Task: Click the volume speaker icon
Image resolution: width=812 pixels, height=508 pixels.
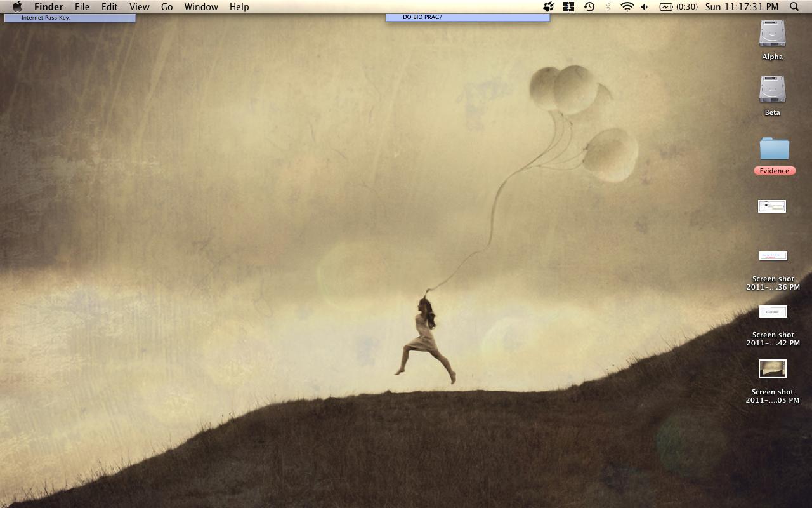Action: [645, 7]
